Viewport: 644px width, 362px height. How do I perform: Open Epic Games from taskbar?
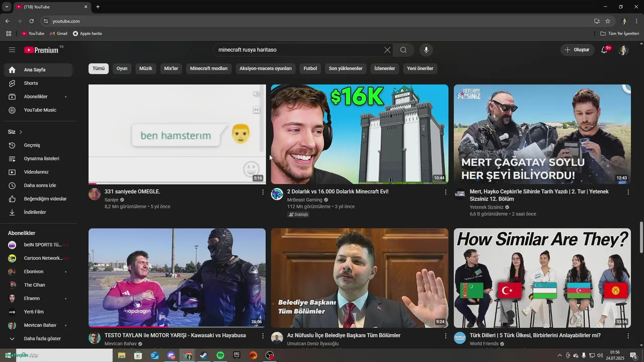(237, 355)
